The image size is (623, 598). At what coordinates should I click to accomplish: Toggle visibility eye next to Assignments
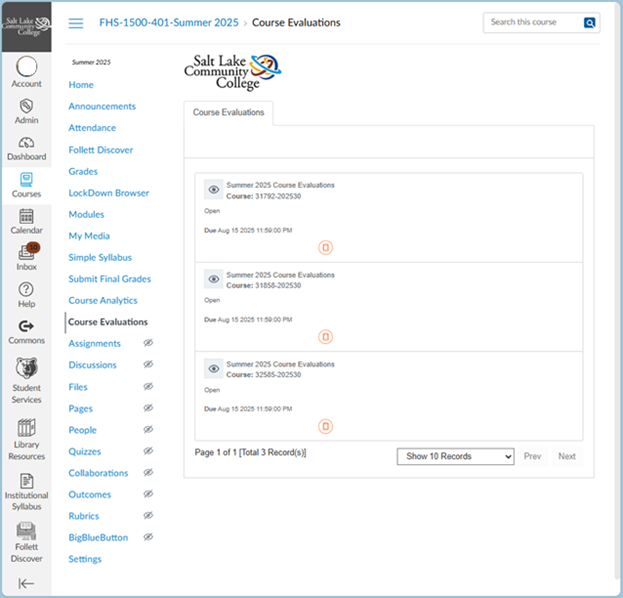pos(148,343)
